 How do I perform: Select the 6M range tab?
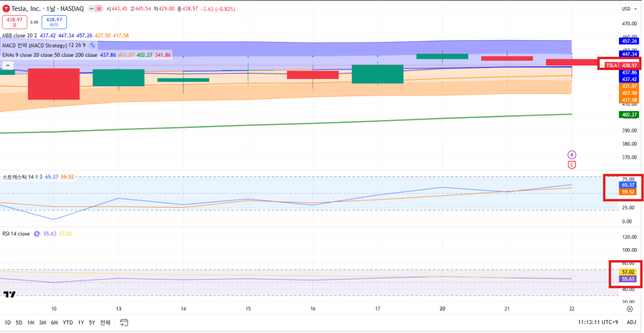pos(55,323)
